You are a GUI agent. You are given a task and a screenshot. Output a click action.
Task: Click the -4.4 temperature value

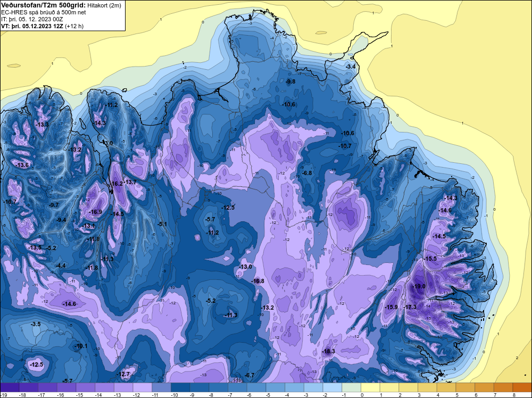point(61,266)
